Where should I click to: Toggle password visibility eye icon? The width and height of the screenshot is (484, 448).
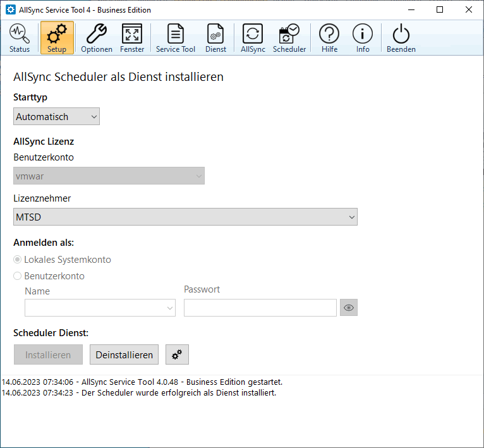349,308
